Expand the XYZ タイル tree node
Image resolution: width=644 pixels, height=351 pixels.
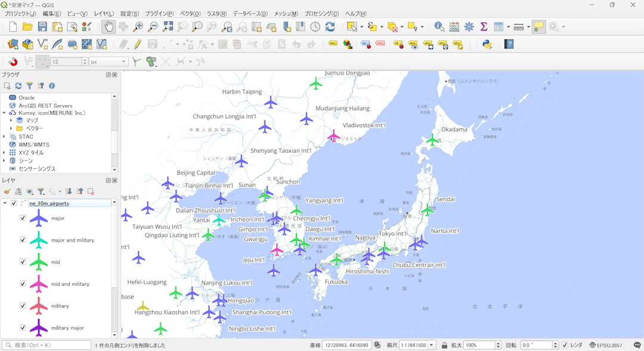coord(4,153)
